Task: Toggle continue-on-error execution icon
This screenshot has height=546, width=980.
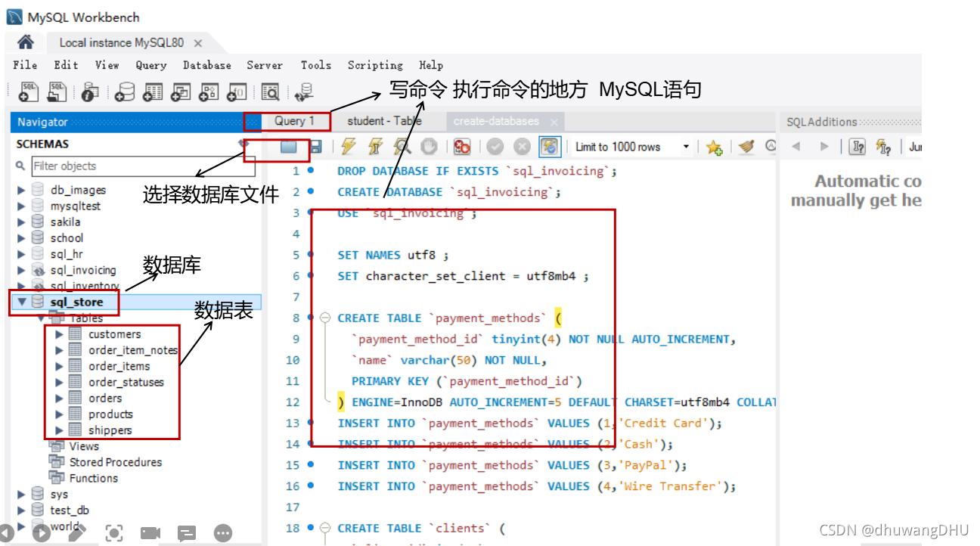Action: [x=462, y=147]
